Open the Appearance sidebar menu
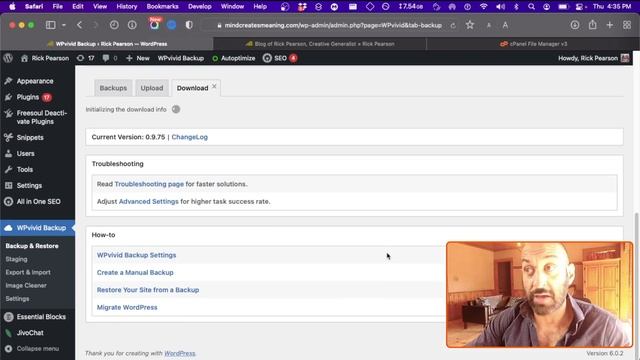The image size is (640, 360). point(35,81)
